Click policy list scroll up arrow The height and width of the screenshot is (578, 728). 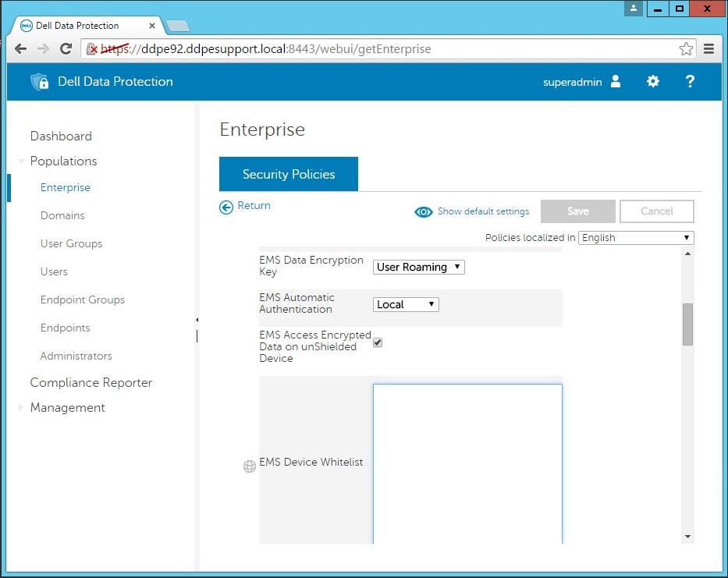click(687, 254)
